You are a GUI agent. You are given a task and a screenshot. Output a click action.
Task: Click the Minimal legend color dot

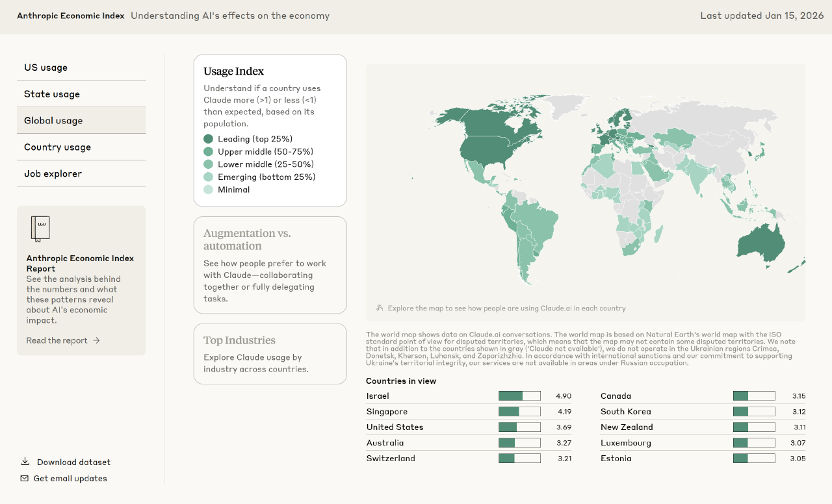[x=208, y=190]
